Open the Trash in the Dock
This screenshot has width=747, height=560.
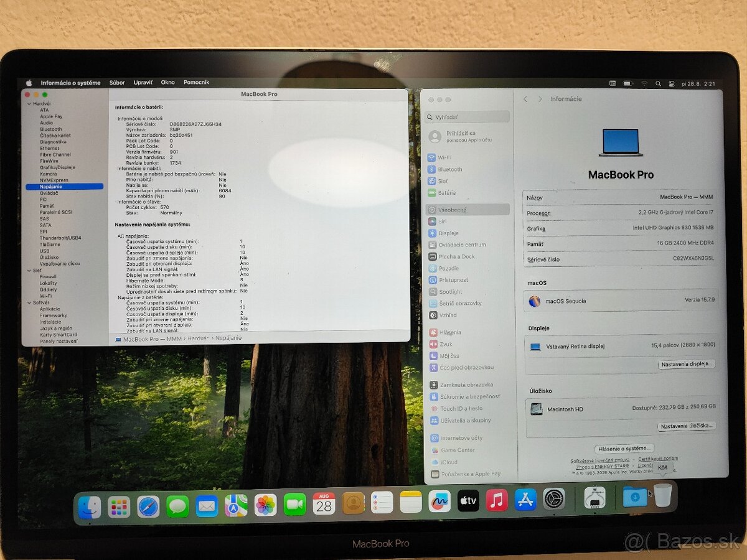(662, 495)
